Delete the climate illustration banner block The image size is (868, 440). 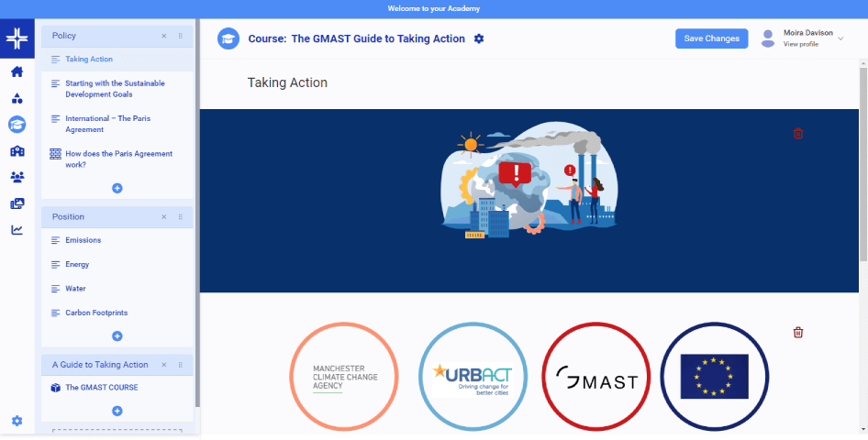798,133
